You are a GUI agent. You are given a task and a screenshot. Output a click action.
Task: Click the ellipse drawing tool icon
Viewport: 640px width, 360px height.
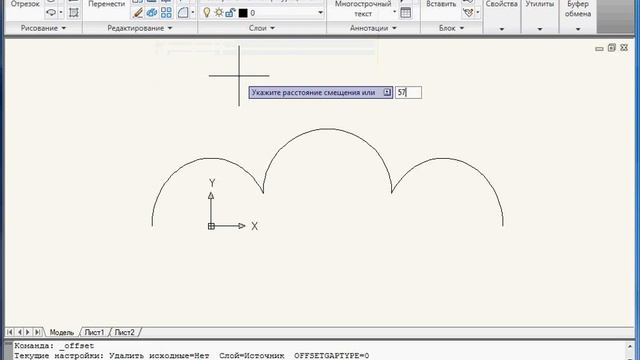(x=51, y=13)
